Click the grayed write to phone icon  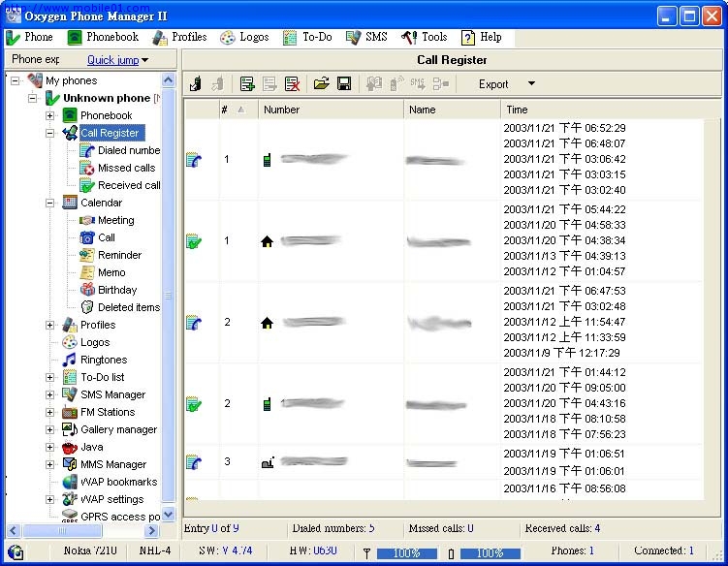click(x=217, y=84)
